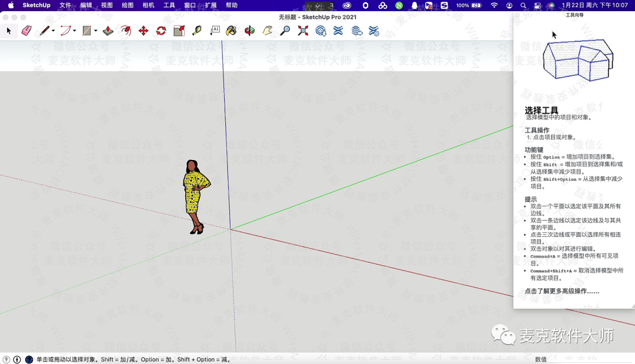Click the Zoom Extents tool
Screen dimensions: 635x364
(x=303, y=31)
